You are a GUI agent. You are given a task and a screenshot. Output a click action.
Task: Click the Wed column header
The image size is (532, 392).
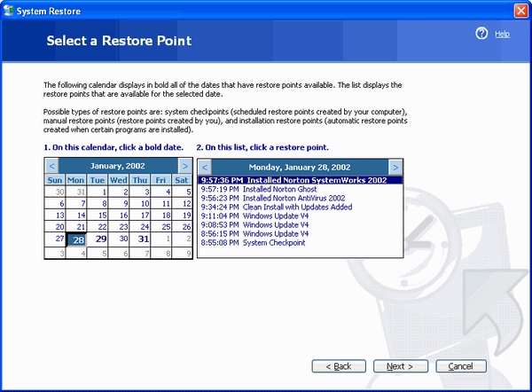click(119, 180)
